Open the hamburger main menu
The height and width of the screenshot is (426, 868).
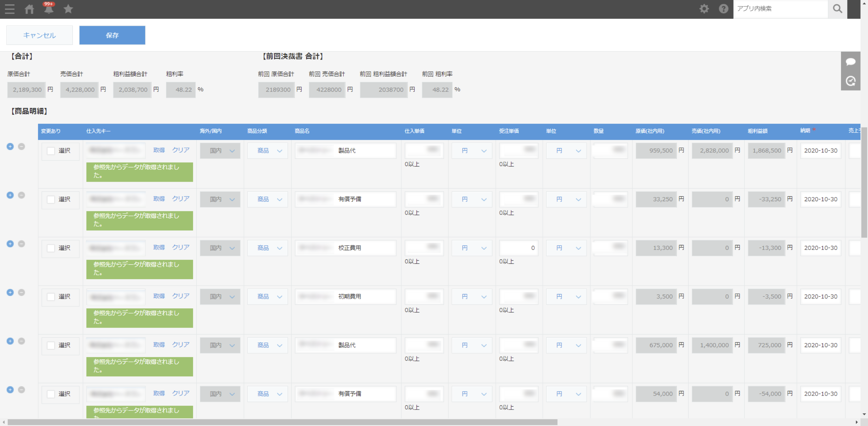[10, 9]
